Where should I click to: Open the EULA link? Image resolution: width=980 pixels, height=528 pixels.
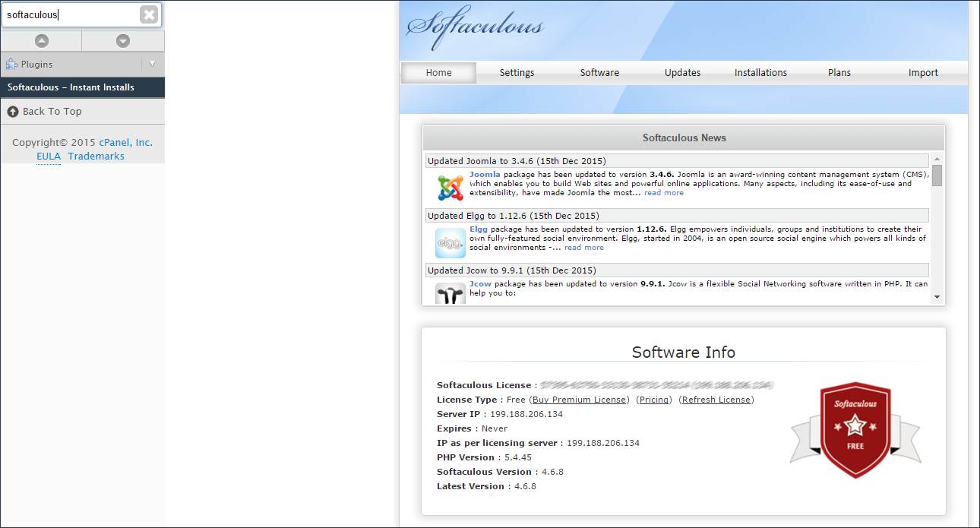click(49, 157)
